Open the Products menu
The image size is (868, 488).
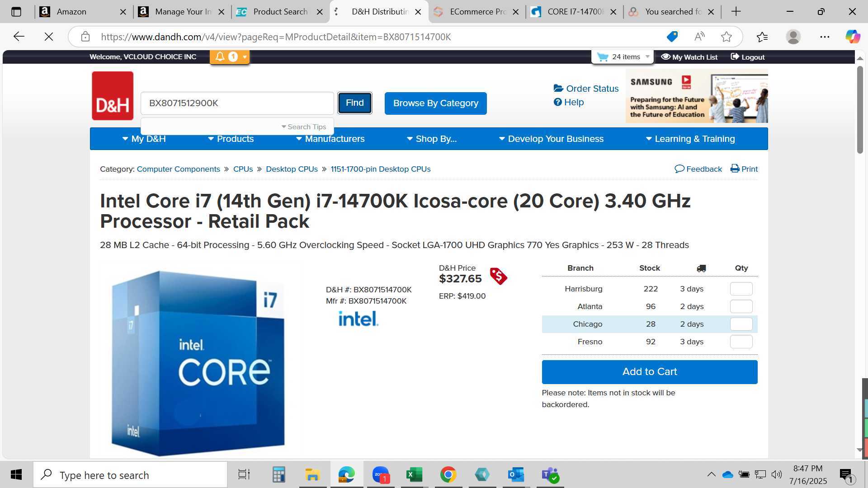[231, 139]
